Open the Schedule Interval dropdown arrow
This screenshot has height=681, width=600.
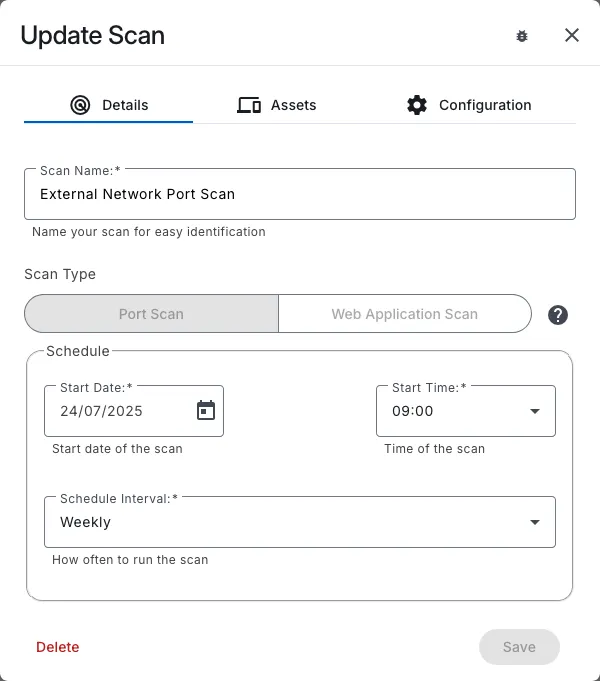tap(535, 522)
